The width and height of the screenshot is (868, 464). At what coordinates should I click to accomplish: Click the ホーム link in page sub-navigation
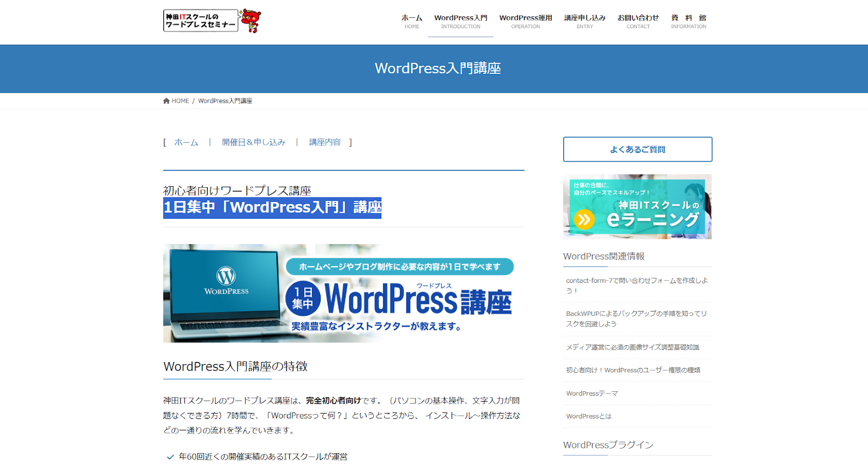point(186,142)
